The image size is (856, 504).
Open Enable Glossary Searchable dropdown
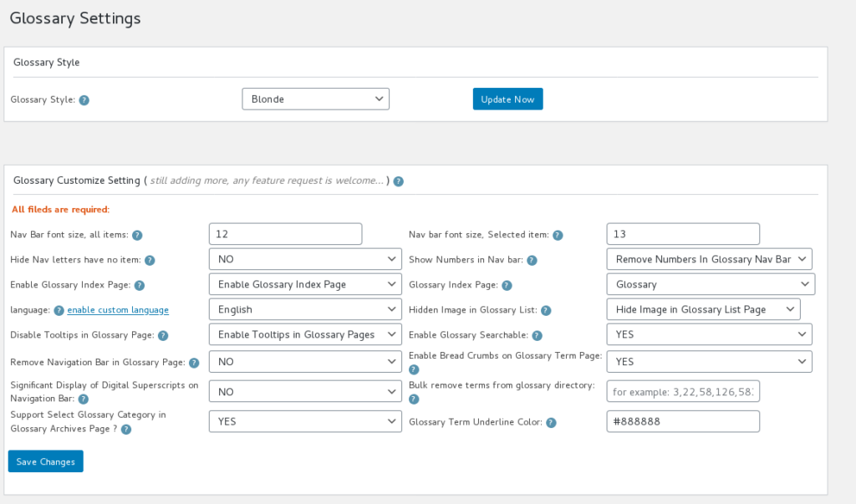[709, 334]
